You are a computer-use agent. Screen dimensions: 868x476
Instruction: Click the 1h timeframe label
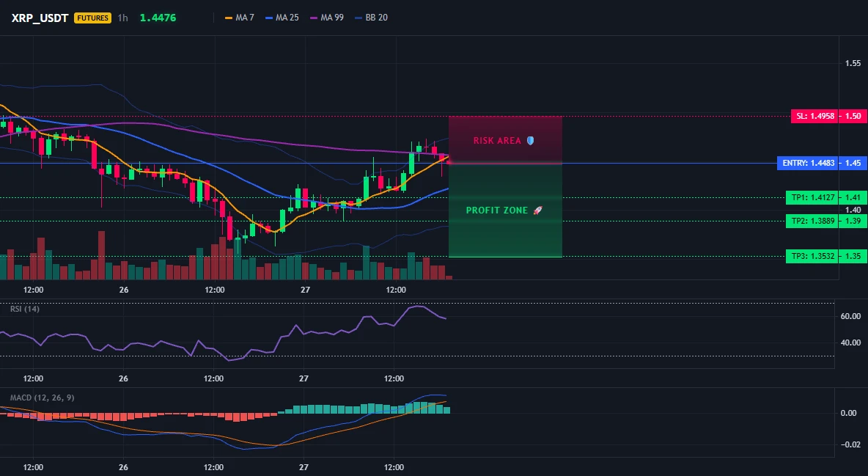123,18
